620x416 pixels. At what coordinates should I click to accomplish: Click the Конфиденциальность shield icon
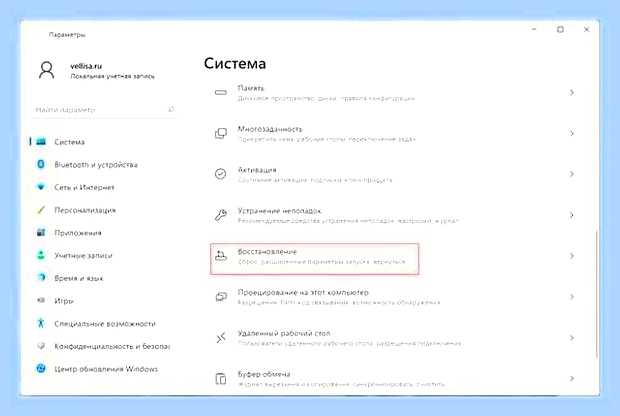[41, 346]
